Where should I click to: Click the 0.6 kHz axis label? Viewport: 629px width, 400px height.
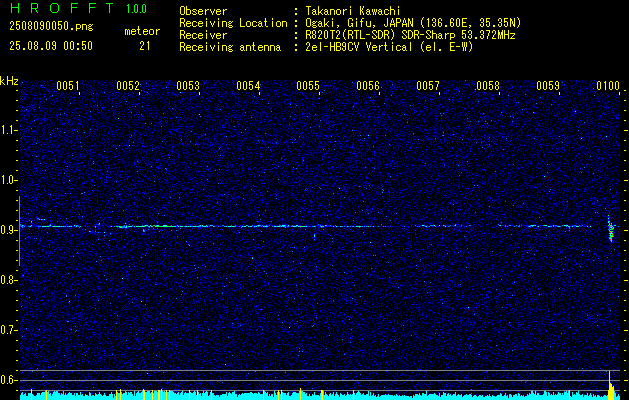click(x=8, y=380)
